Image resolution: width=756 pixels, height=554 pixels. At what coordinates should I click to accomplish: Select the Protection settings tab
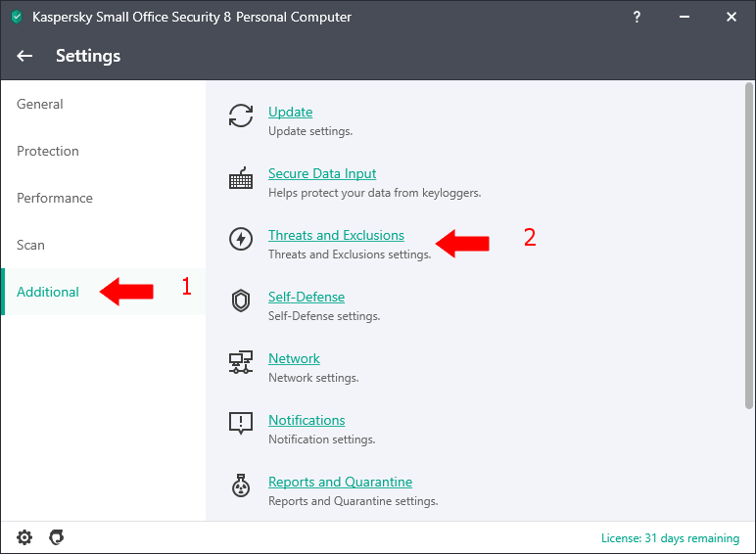tap(103, 151)
